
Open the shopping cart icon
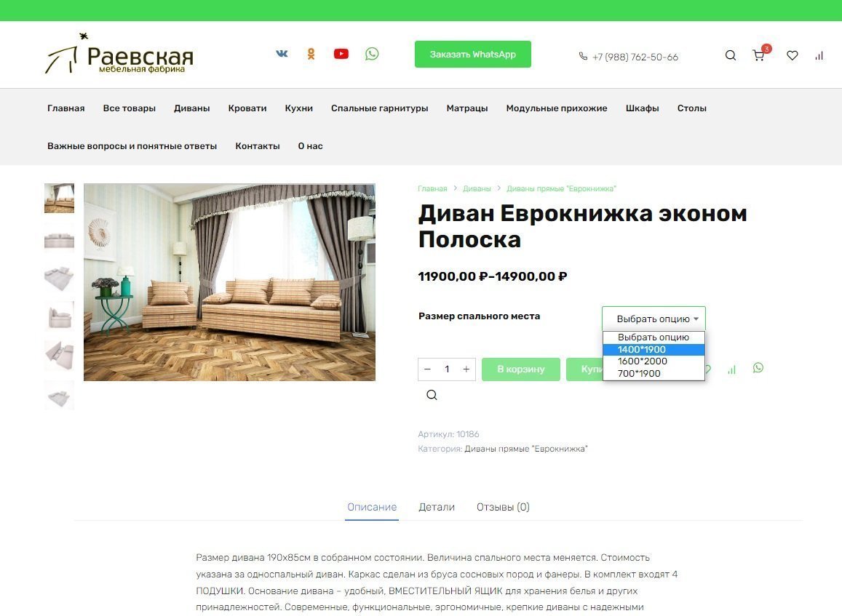759,55
